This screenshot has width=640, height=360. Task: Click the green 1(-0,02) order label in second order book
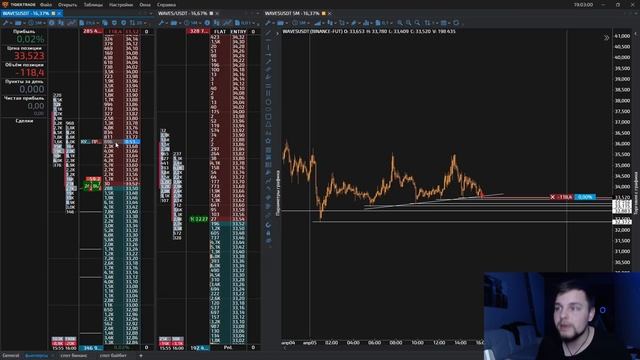pyautogui.click(x=198, y=219)
